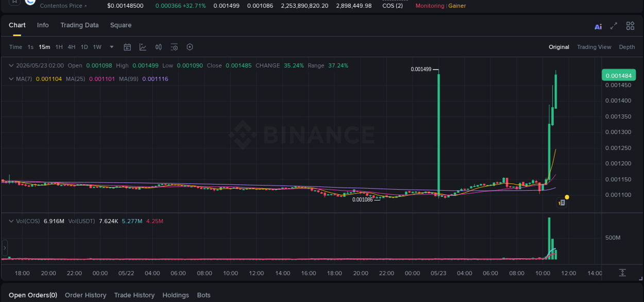
Task: Click the Vol(USDT) 7.624K value
Action: pyautogui.click(x=108, y=221)
